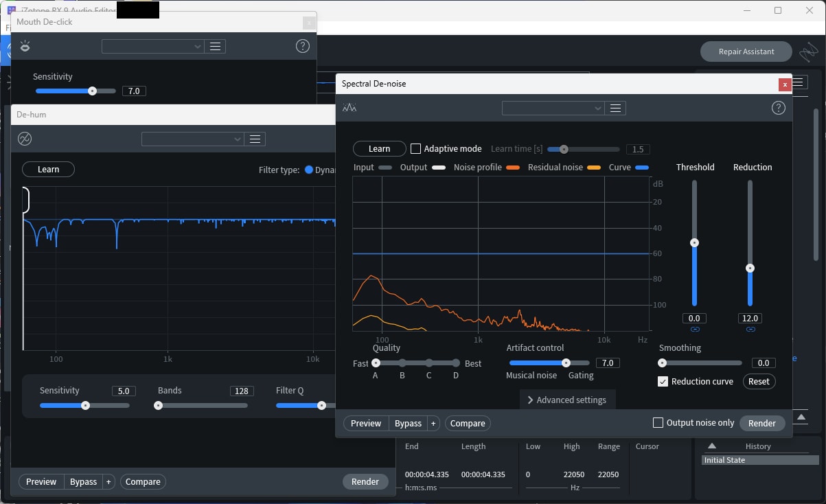This screenshot has width=826, height=504.
Task: Click Learn in Spectral De-noise
Action: 379,148
